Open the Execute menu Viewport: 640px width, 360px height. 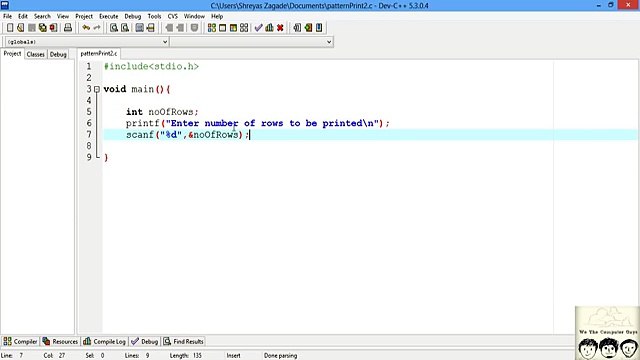tap(109, 16)
